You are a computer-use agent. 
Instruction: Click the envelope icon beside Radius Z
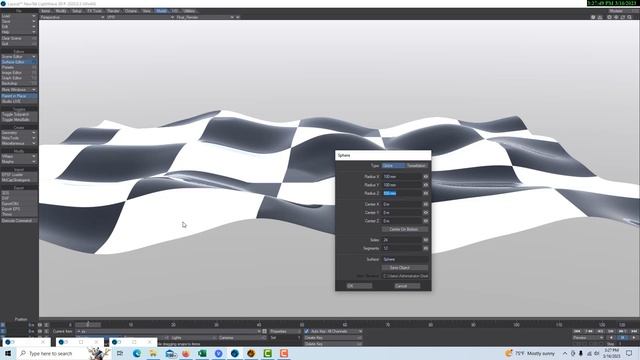tap(426, 193)
